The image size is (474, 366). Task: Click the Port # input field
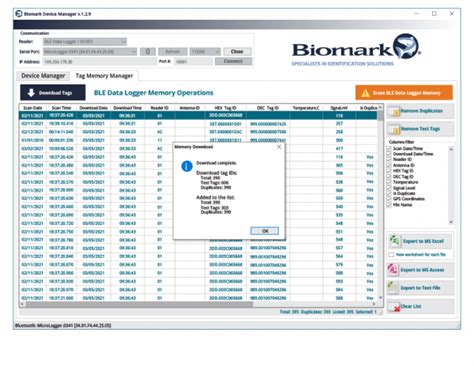[x=193, y=62]
